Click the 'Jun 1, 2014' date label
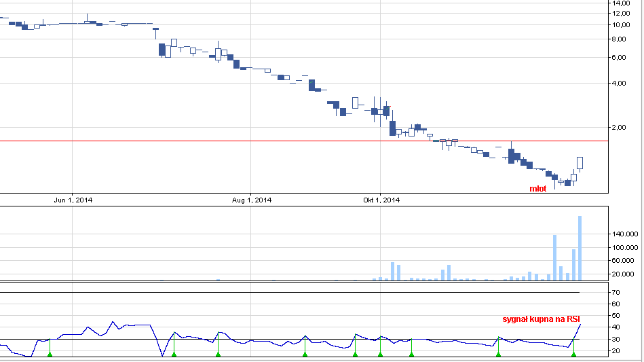 pos(73,200)
